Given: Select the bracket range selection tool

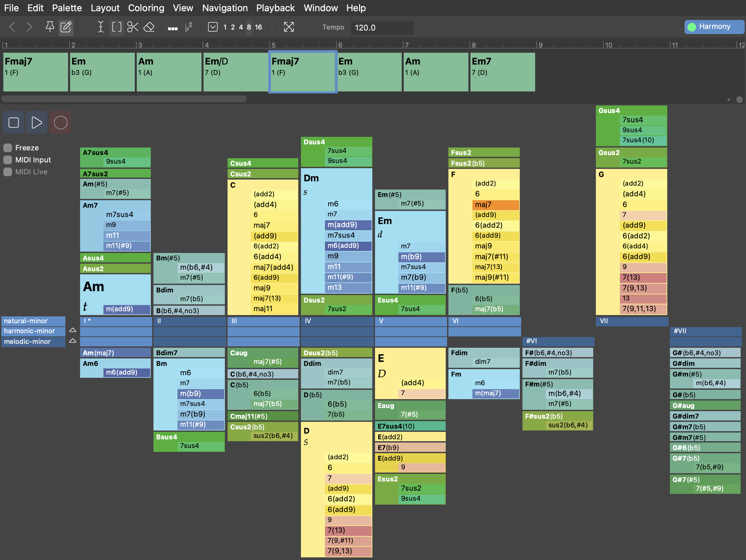Looking at the screenshot, I should click(x=116, y=27).
